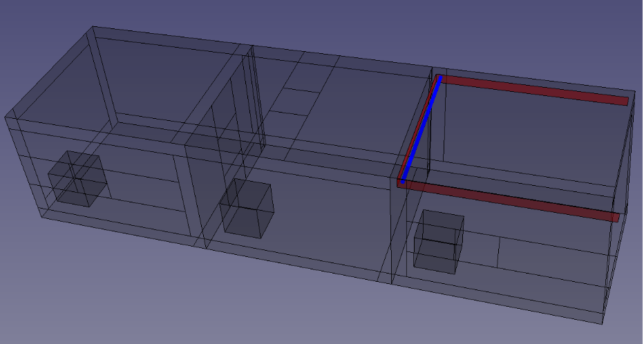Image resolution: width=644 pixels, height=344 pixels.
Task: Pick the bottom end of blue edge
Action: point(402,182)
